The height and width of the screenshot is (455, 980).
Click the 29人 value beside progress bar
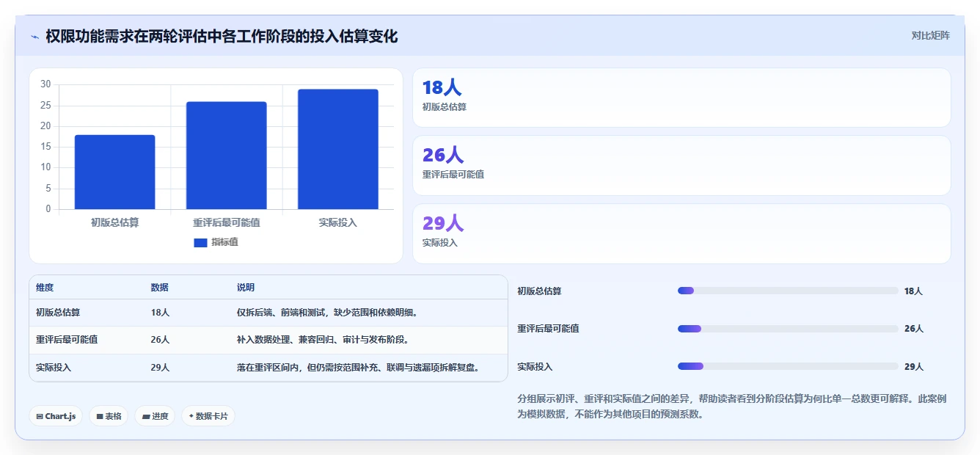[x=913, y=367]
